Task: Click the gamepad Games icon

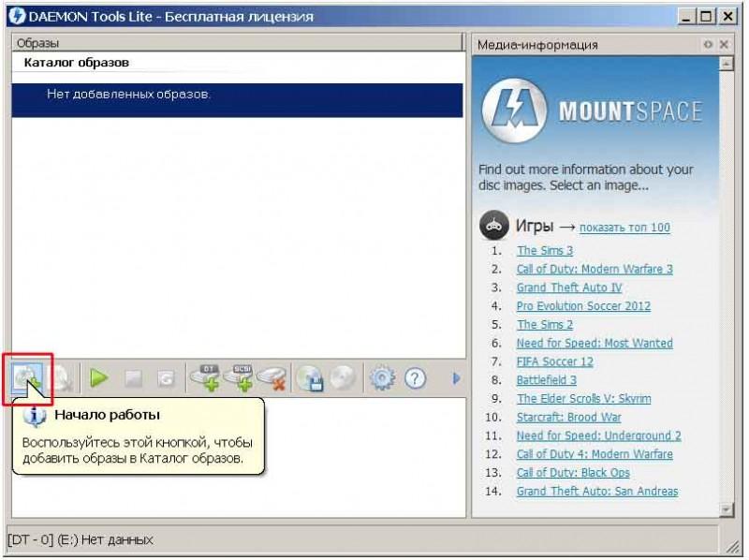Action: click(x=494, y=225)
